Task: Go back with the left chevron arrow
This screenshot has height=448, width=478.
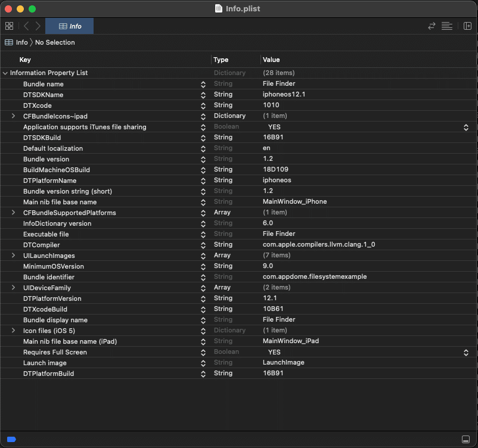Action: click(26, 26)
